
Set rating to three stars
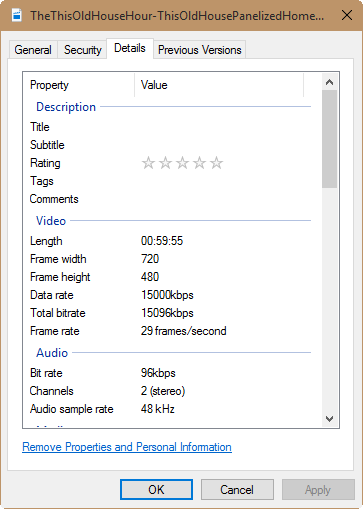(182, 163)
